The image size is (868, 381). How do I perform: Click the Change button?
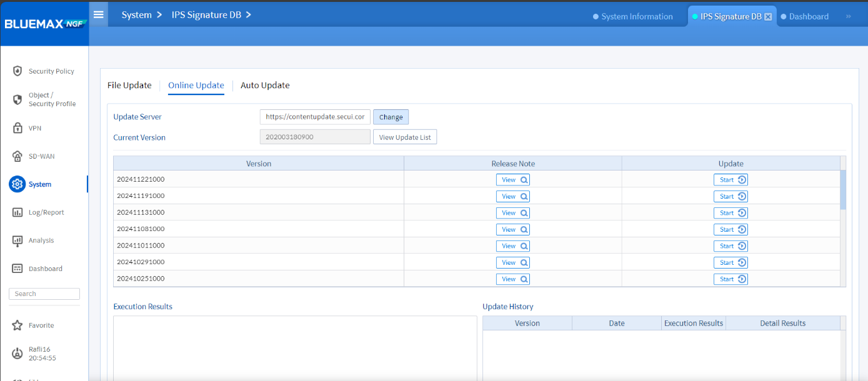point(391,117)
